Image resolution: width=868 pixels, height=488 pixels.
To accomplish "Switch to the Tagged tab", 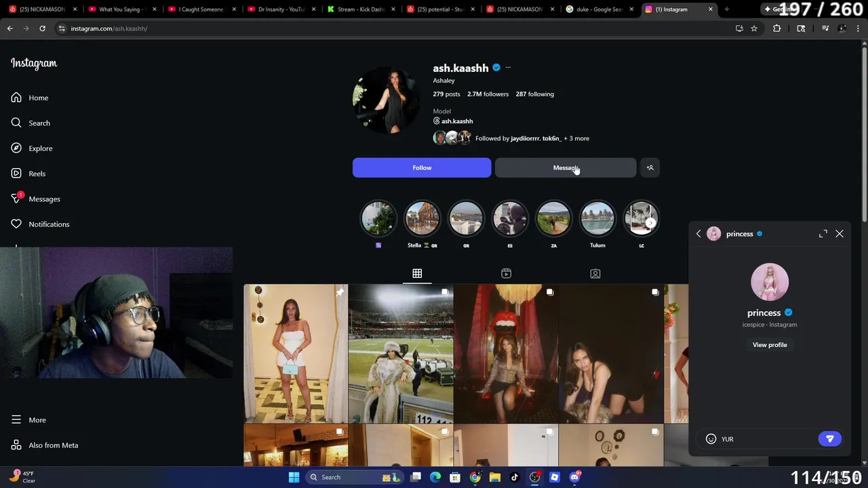I will (x=595, y=273).
